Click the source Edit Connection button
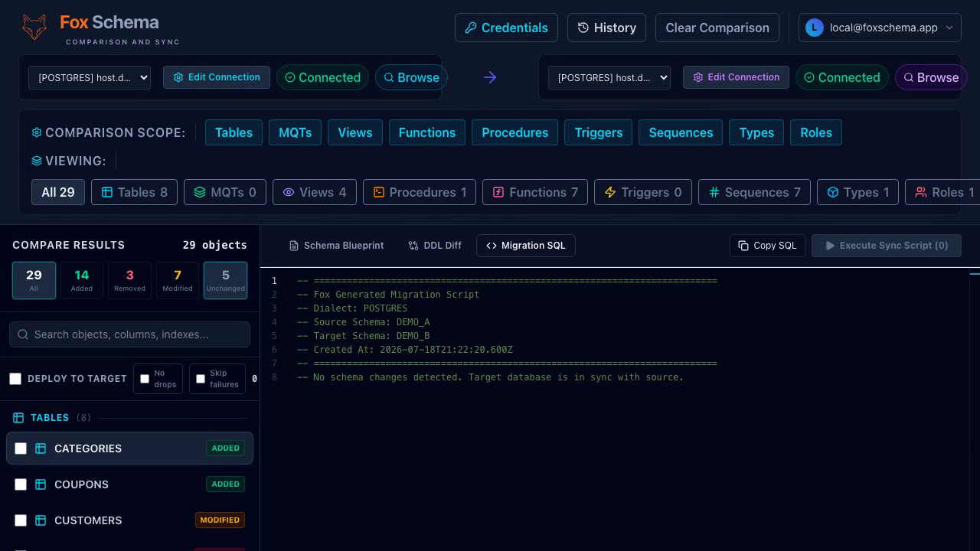The height and width of the screenshot is (551, 980). click(217, 77)
